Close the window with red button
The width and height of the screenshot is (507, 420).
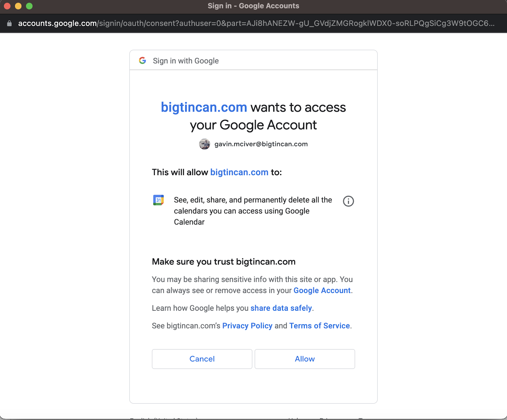7,6
